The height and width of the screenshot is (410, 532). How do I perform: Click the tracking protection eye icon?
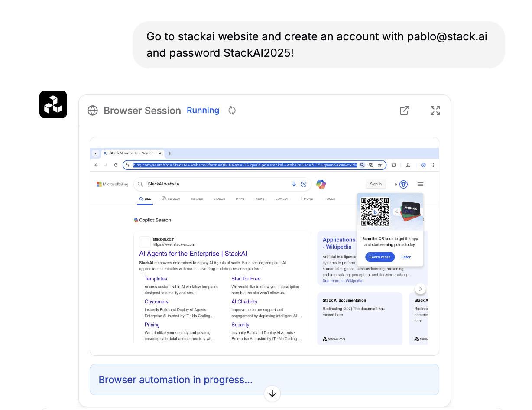point(371,165)
